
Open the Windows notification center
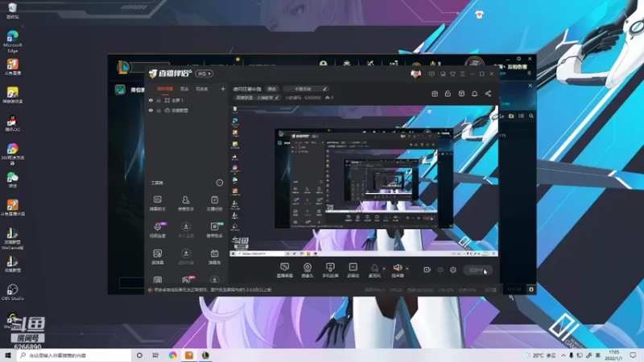633,355
